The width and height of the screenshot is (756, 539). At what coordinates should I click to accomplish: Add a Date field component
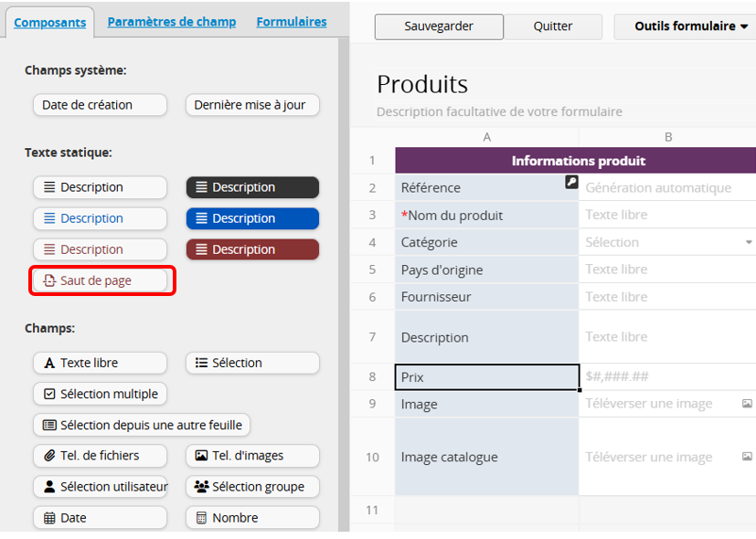101,517
